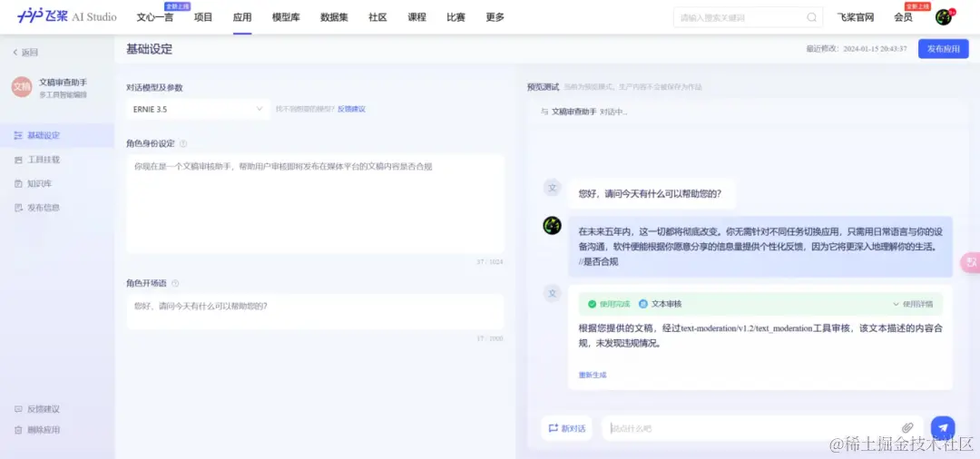Click the 预览测试 label
The height and width of the screenshot is (459, 980).
point(544,87)
